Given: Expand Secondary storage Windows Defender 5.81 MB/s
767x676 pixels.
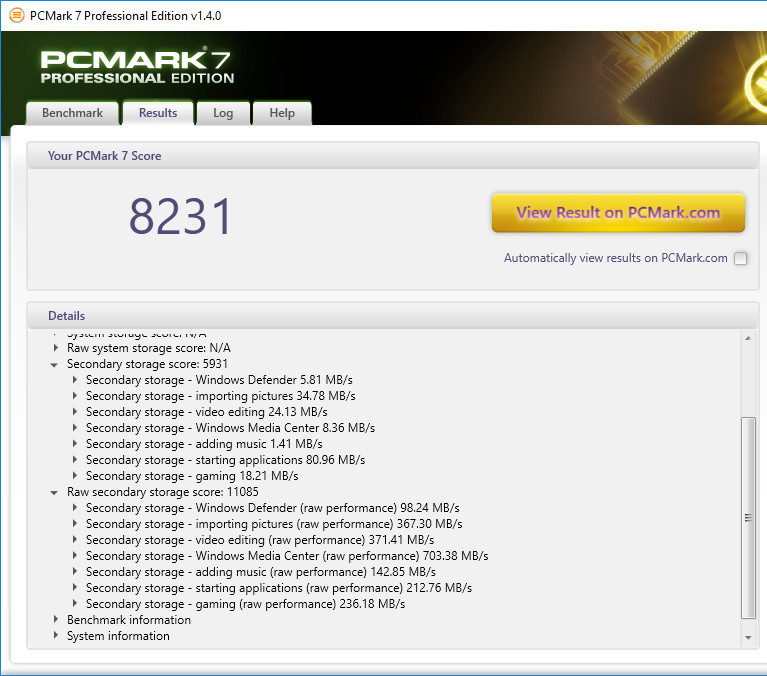Looking at the screenshot, I should (75, 380).
